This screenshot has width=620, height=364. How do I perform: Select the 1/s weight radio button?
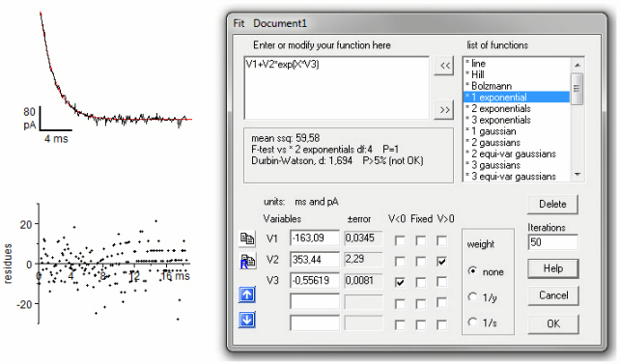(472, 322)
